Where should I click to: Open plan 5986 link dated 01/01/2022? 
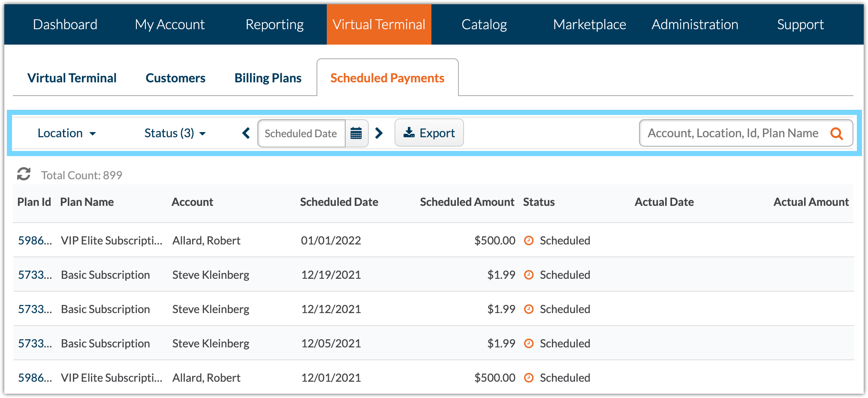coord(35,241)
